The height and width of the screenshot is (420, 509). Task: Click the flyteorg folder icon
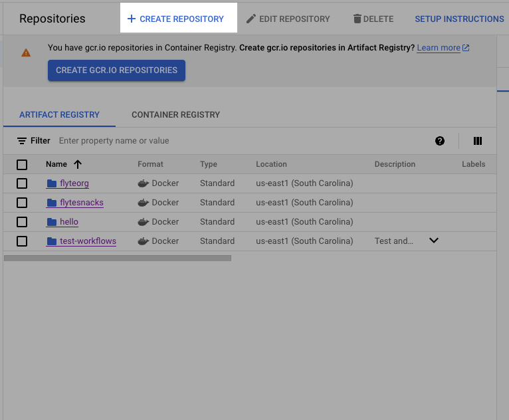(x=52, y=183)
